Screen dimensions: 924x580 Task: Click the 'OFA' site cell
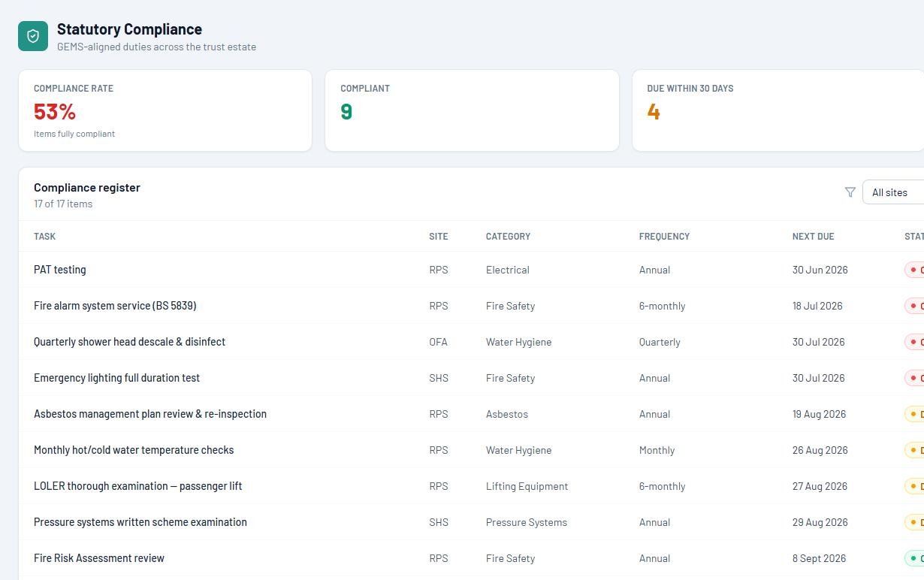click(x=438, y=342)
